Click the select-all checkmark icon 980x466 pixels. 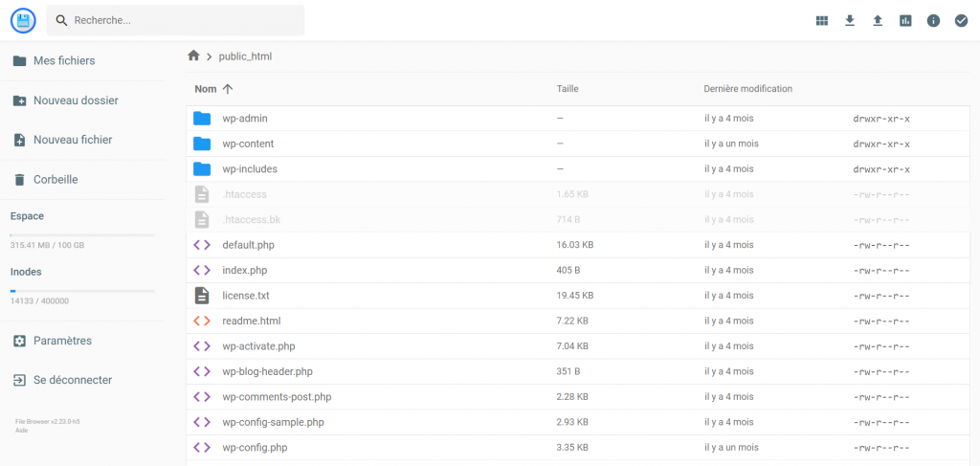coord(961,20)
